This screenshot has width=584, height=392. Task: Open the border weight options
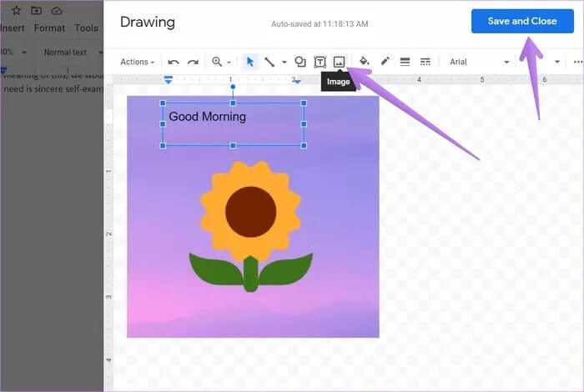pos(405,62)
